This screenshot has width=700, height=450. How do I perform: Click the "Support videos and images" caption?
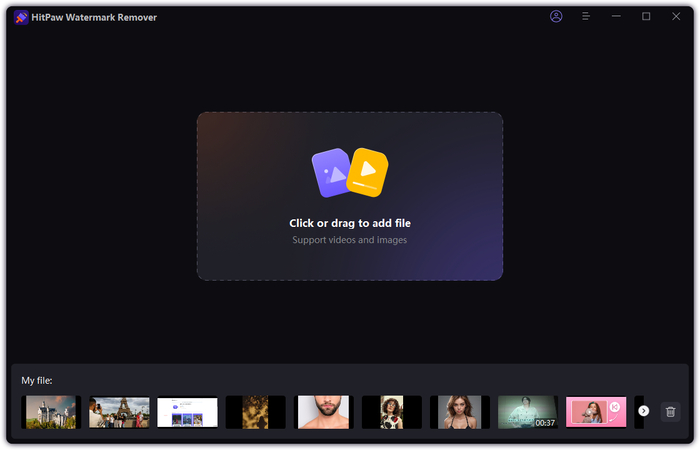click(x=350, y=240)
